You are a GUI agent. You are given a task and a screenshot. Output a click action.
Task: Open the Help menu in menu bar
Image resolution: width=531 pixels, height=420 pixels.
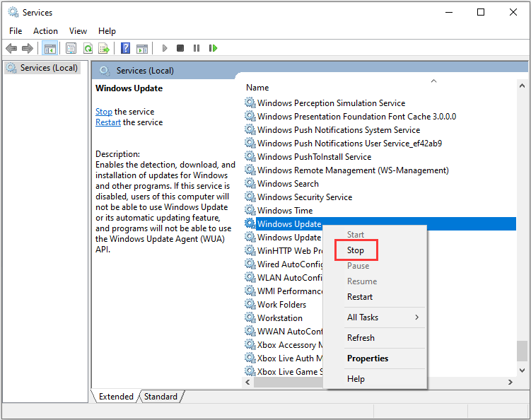click(107, 31)
